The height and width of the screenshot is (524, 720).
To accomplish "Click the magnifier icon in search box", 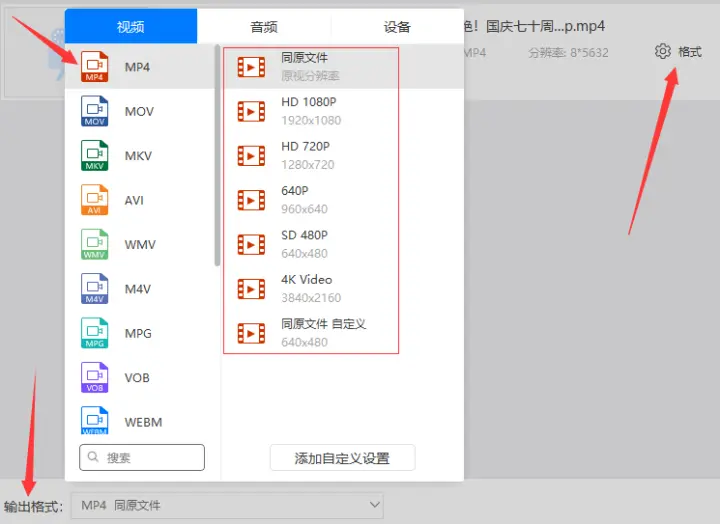I will (93, 457).
